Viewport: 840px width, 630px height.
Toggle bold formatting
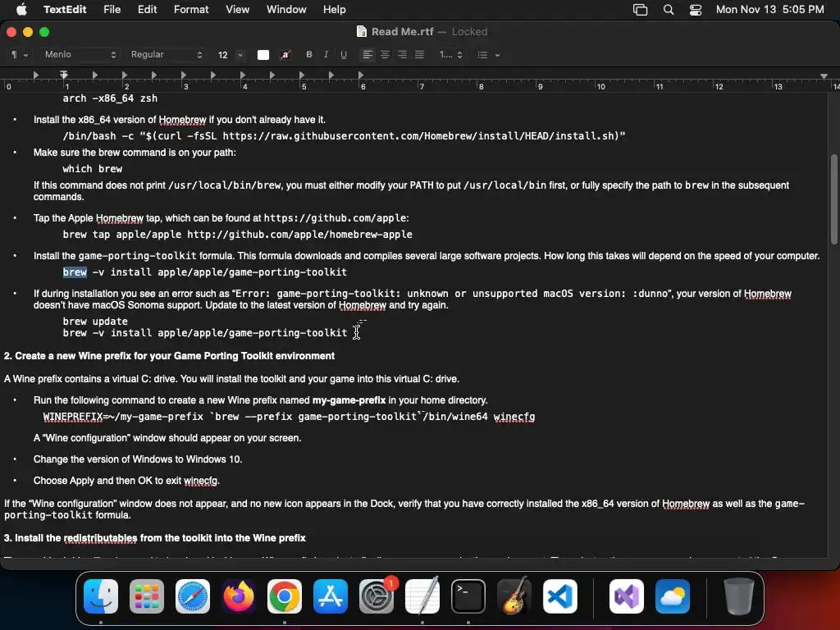(x=309, y=55)
